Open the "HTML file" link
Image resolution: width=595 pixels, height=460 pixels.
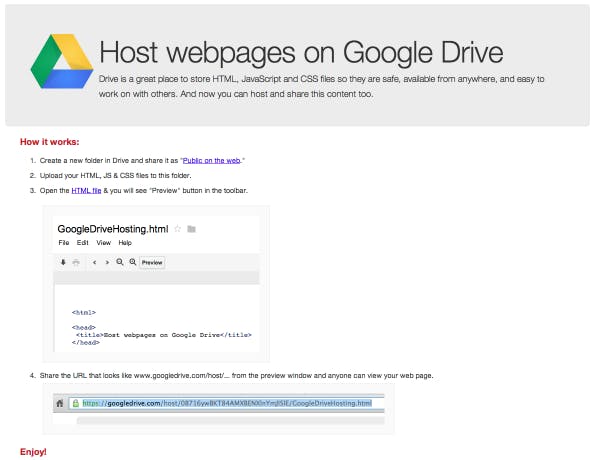coord(86,191)
